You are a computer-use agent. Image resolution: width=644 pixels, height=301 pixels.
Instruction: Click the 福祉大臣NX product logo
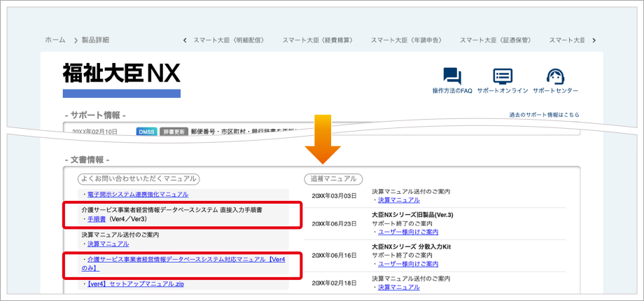point(121,73)
